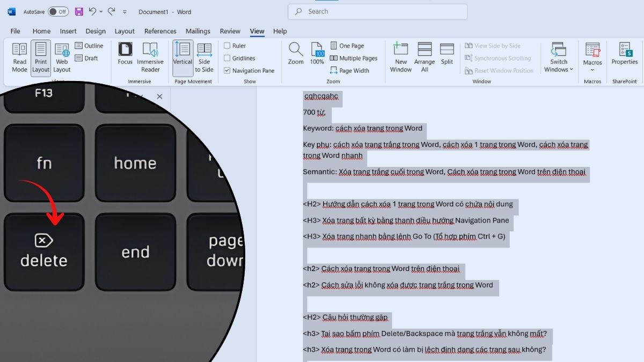The image size is (644, 362).
Task: Uncheck the Navigation Pane checkbox
Action: tap(227, 70)
